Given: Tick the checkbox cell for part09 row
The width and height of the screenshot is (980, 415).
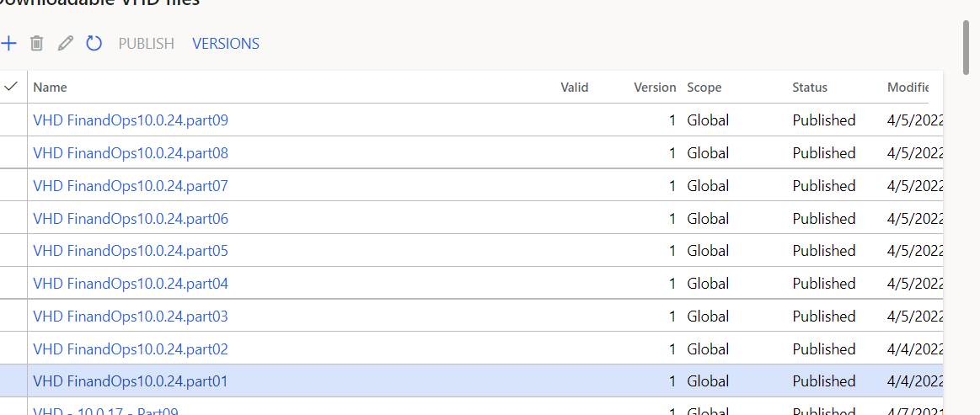Looking at the screenshot, I should point(13,120).
